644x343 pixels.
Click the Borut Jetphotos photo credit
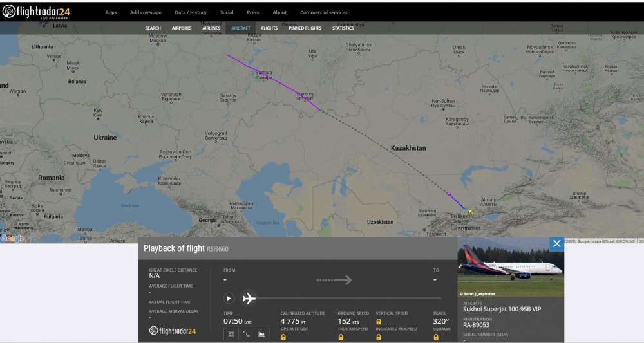coord(477,294)
